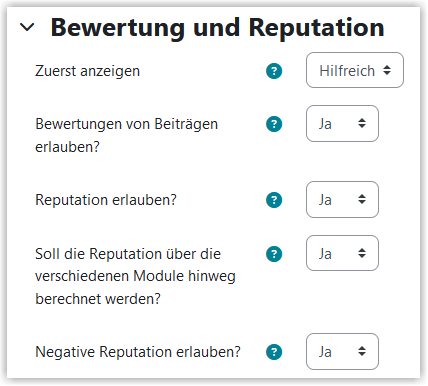Open the dropdown for reputation across modules
428x386 pixels.
342,253
